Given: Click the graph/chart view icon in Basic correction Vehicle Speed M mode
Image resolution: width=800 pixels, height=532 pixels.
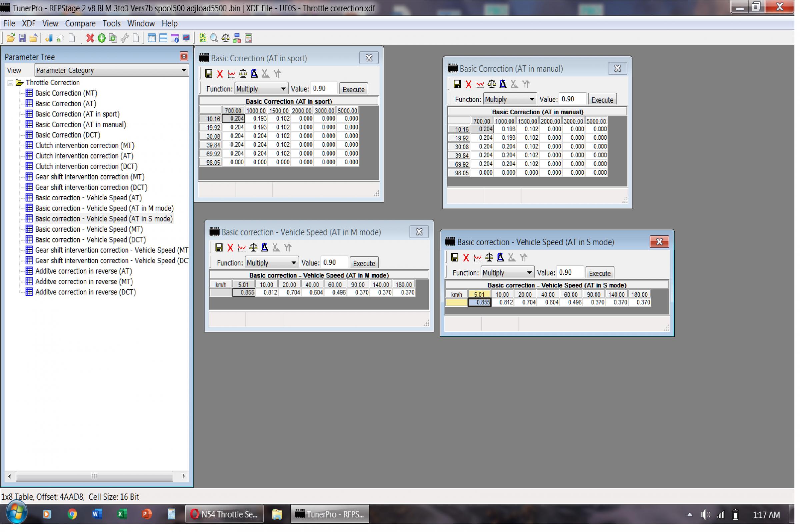Looking at the screenshot, I should (241, 248).
